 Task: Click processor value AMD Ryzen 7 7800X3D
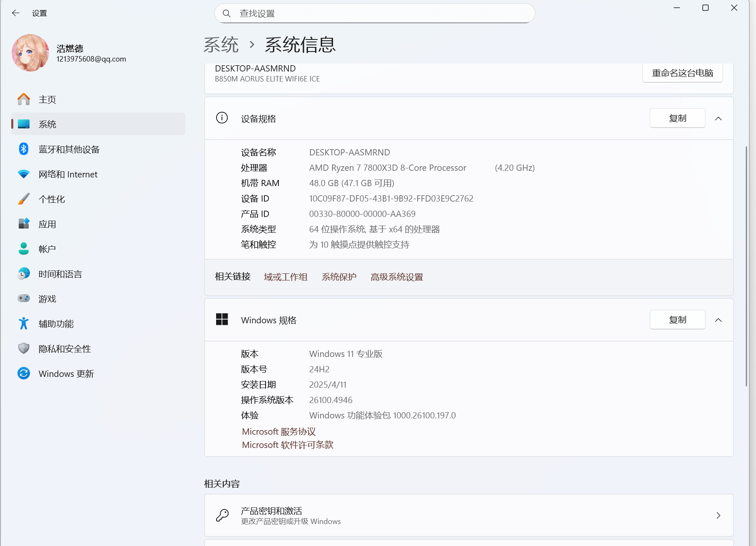(388, 168)
